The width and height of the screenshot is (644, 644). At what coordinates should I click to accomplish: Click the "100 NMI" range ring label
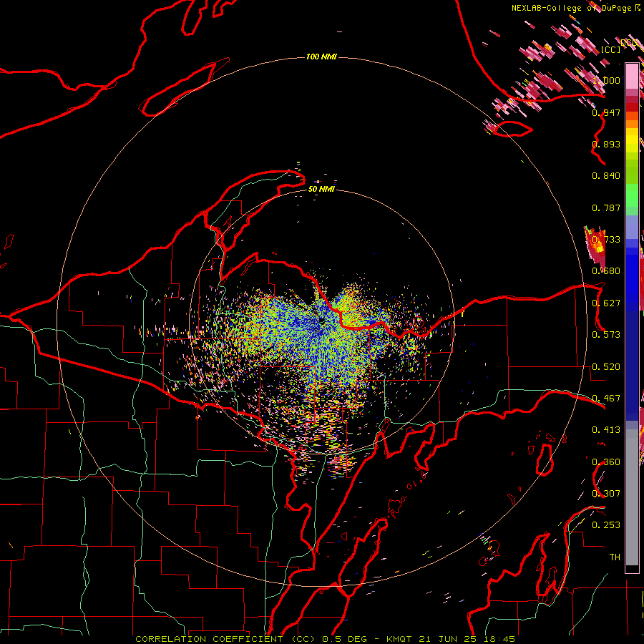click(321, 57)
